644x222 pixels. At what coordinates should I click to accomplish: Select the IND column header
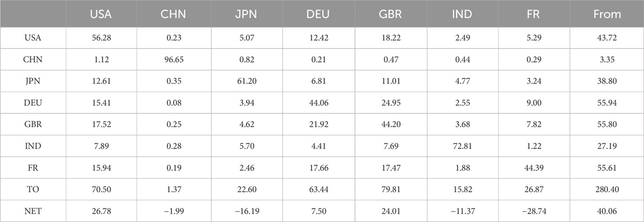click(462, 15)
